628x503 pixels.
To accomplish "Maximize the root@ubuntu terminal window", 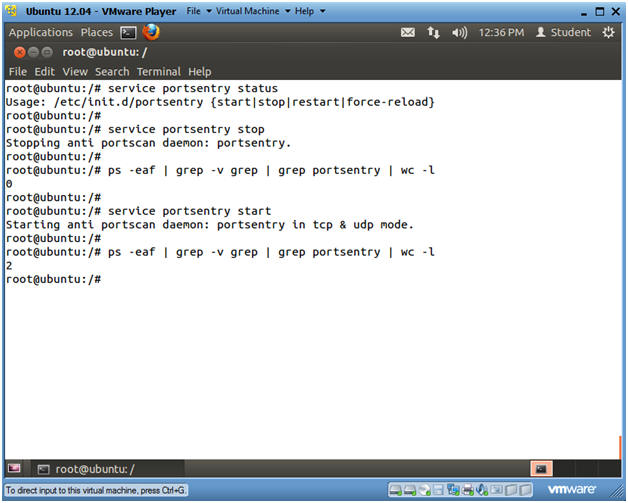I will pyautogui.click(x=47, y=52).
